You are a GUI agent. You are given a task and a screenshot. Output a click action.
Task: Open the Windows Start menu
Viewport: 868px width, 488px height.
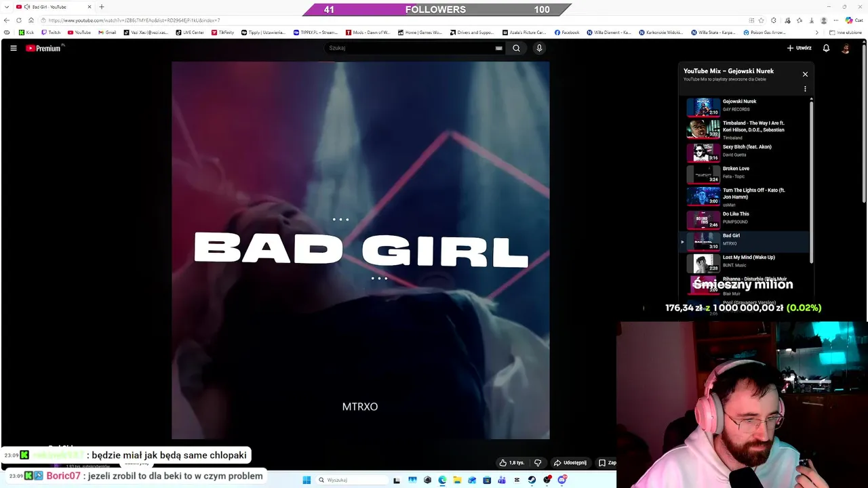(x=307, y=480)
